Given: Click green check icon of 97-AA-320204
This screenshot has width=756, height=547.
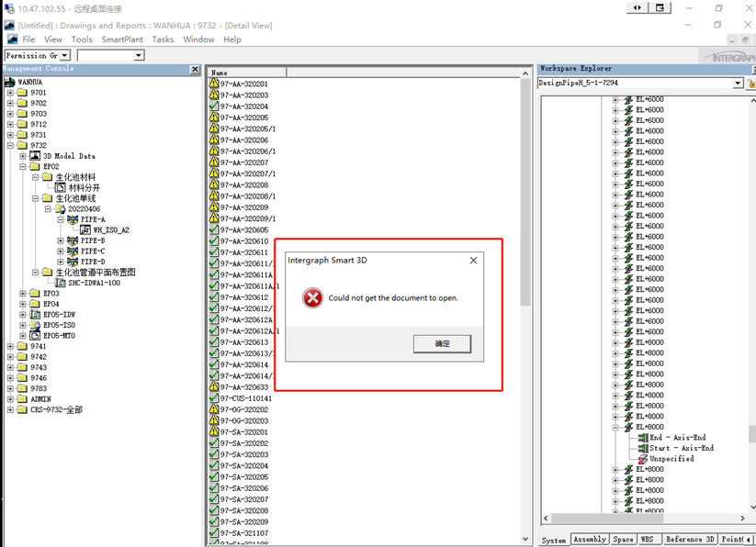Looking at the screenshot, I should tap(214, 106).
